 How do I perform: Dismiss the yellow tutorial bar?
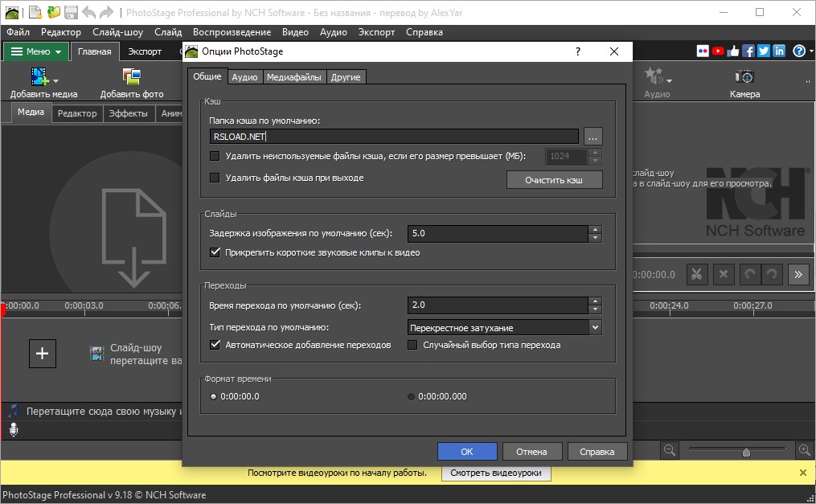[803, 473]
